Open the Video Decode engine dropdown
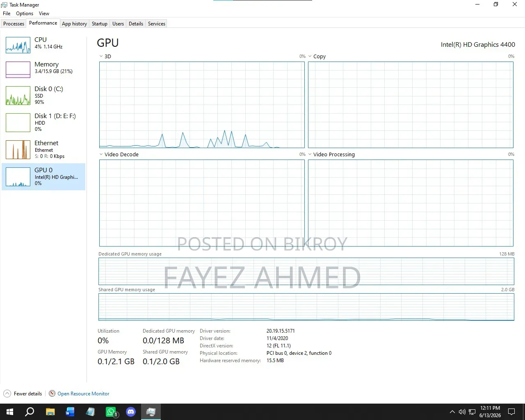The image size is (525, 420). (x=101, y=155)
